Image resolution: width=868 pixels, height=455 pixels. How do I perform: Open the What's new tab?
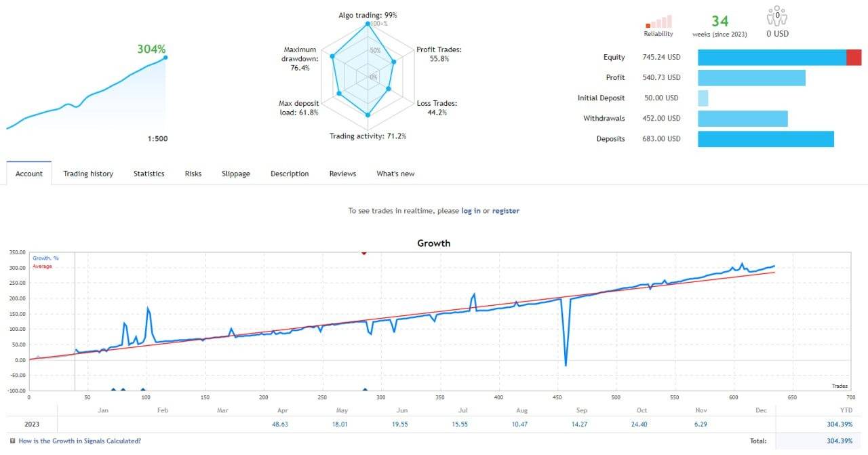(x=395, y=174)
